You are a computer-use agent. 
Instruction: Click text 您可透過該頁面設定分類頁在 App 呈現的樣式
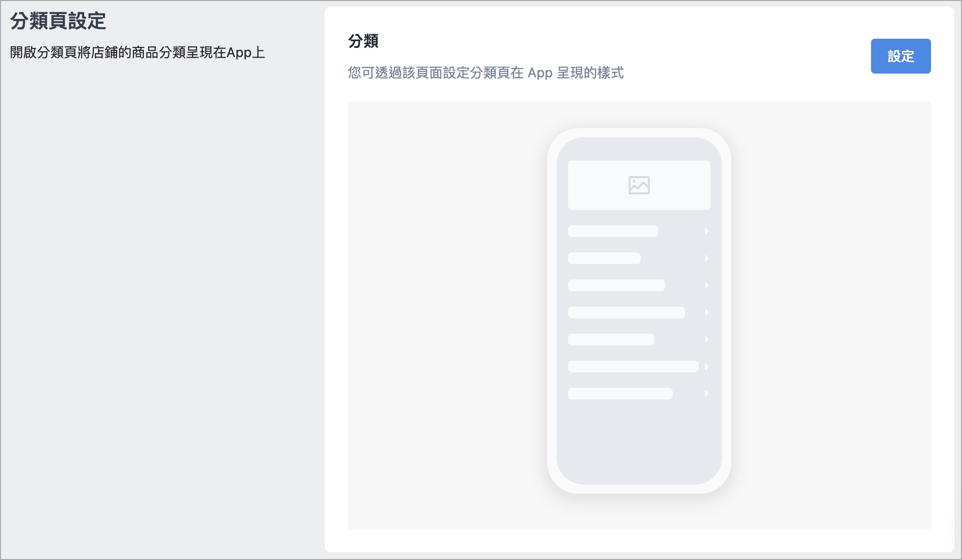pos(486,73)
